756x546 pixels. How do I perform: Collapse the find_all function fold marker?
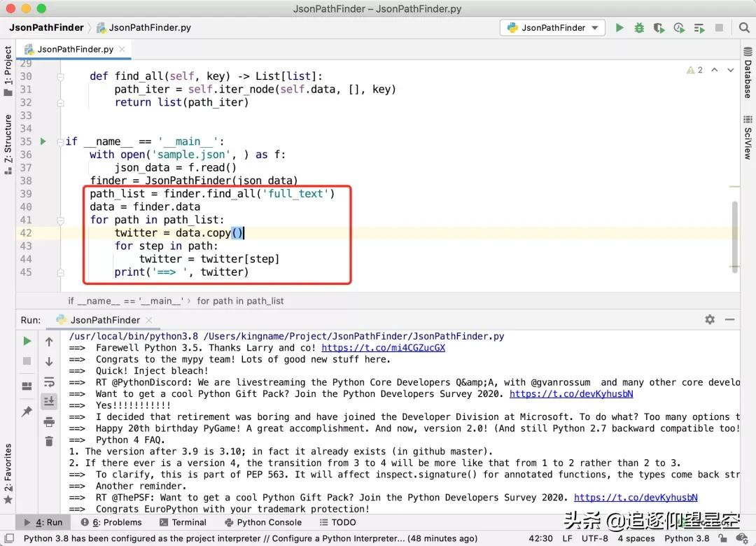[x=61, y=76]
